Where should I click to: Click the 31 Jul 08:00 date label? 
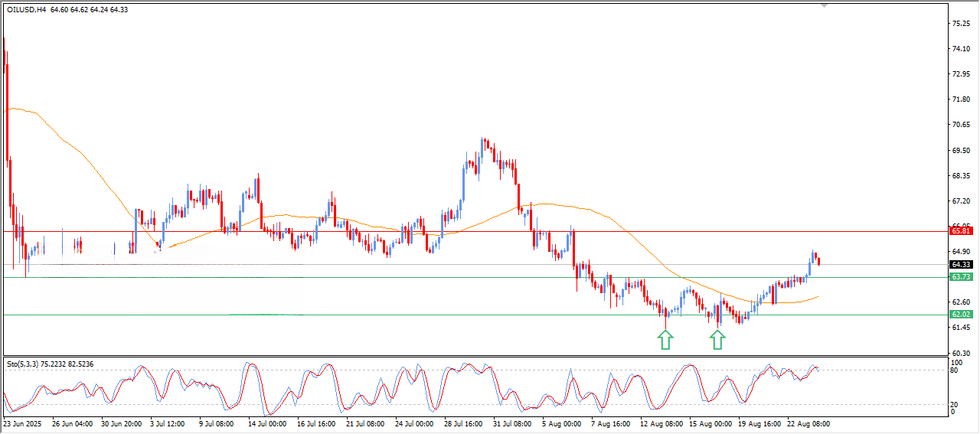[511, 423]
